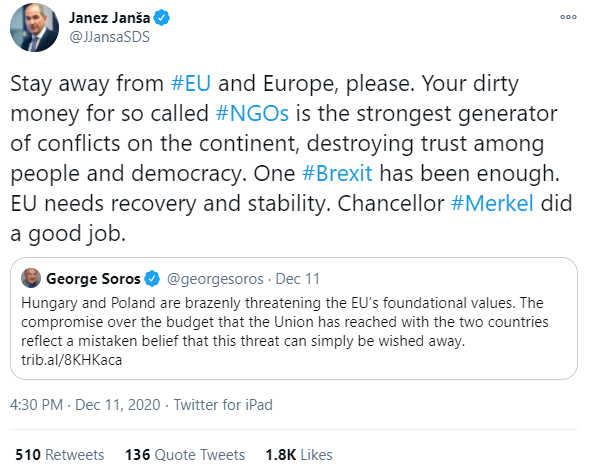Click George Soros's small avatar in the quoted tweet
Viewport: 593px width, 475px height.
(31, 278)
